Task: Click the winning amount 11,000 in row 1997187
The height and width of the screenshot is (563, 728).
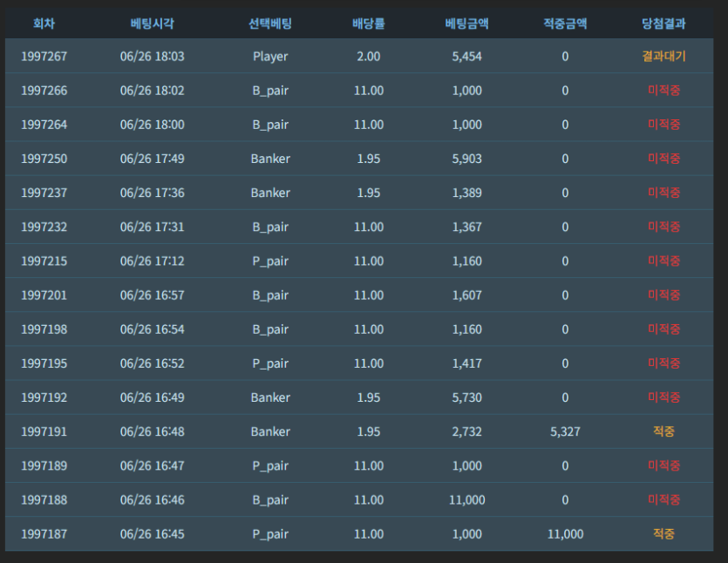Action: (x=565, y=533)
